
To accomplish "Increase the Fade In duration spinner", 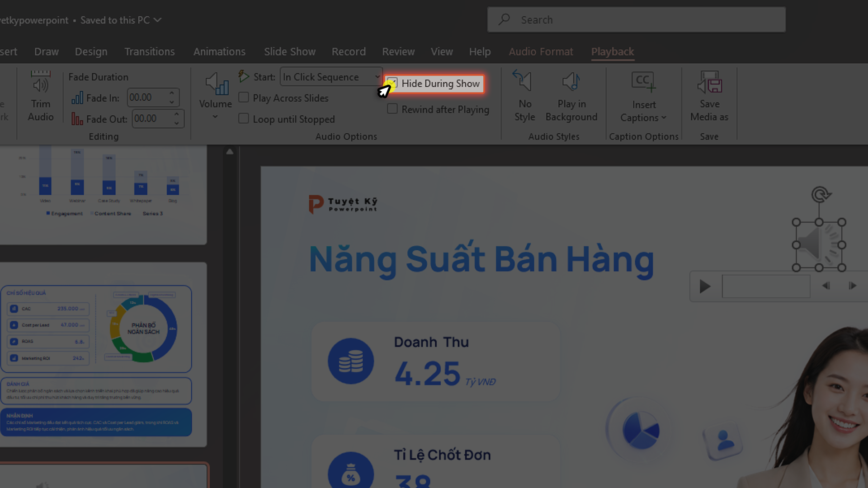I will click(172, 94).
